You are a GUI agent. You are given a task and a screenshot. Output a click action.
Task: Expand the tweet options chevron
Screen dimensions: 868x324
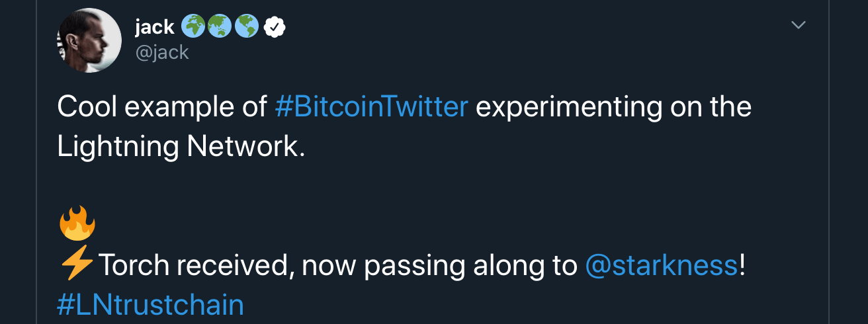[799, 25]
